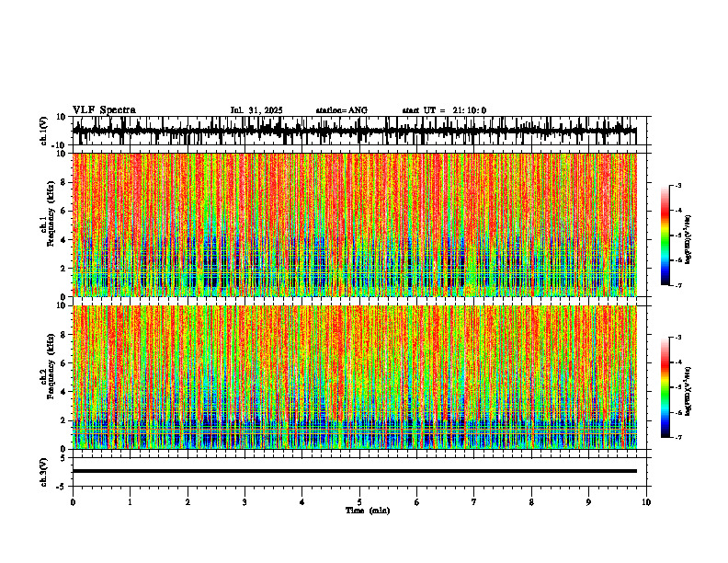Click the ch.1 waveform trace panel
728x563 pixels.
(358, 131)
